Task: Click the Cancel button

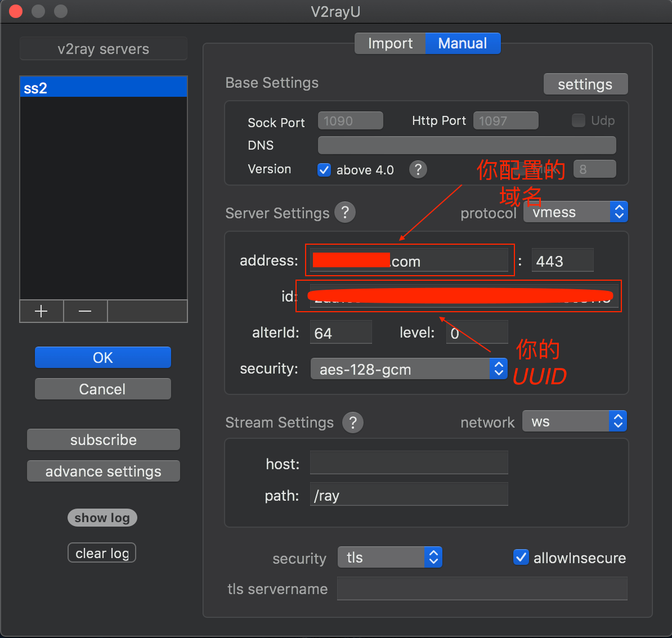Action: pos(103,389)
